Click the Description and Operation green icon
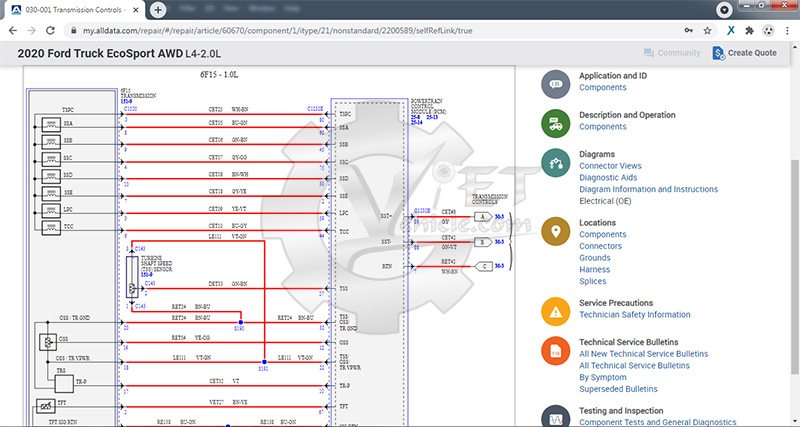This screenshot has height=427, width=800. (x=556, y=123)
